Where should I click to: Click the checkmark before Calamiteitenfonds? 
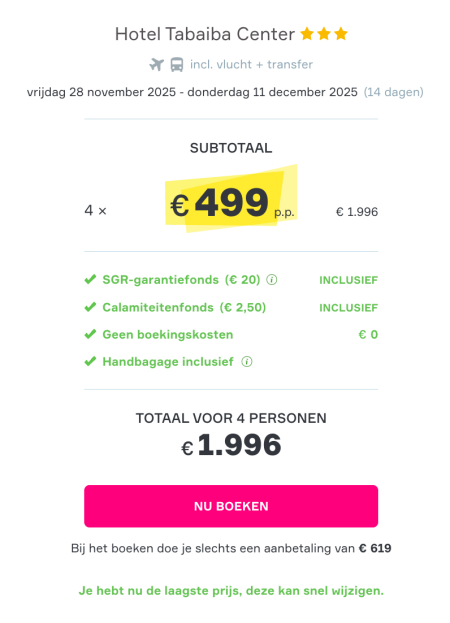pyautogui.click(x=90, y=307)
